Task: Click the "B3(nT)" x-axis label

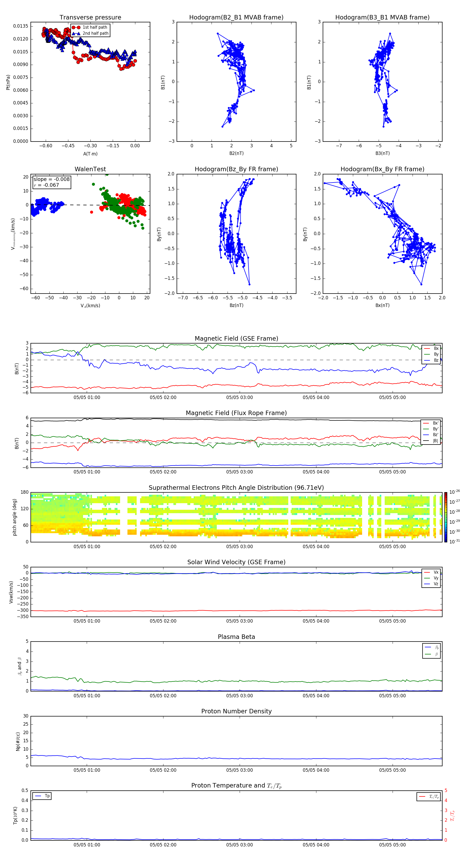Action: [382, 153]
